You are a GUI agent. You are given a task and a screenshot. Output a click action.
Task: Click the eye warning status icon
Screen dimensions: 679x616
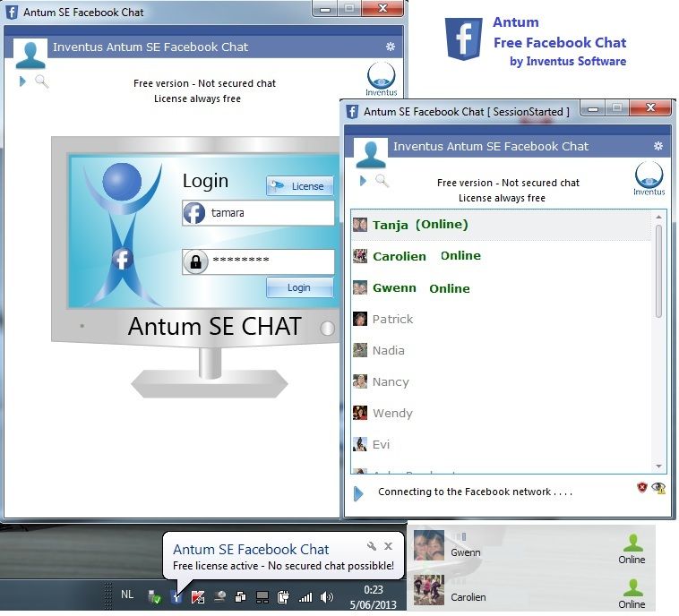(x=658, y=488)
